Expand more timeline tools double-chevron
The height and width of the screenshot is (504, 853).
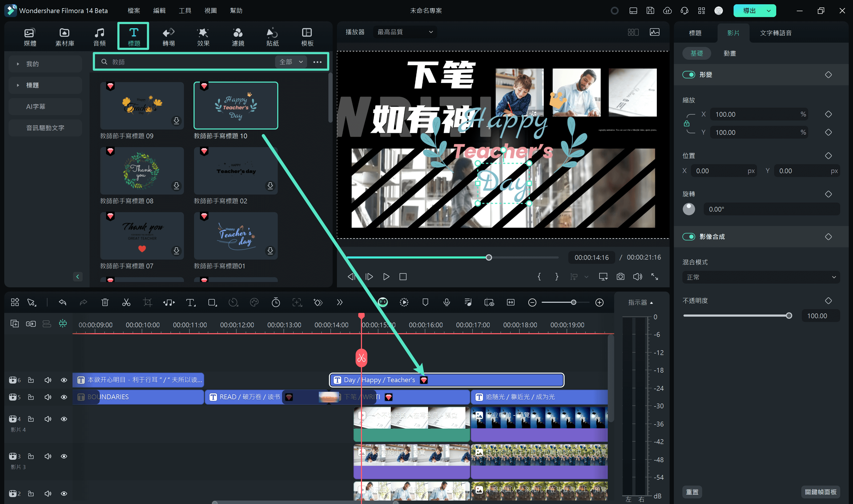click(x=340, y=302)
